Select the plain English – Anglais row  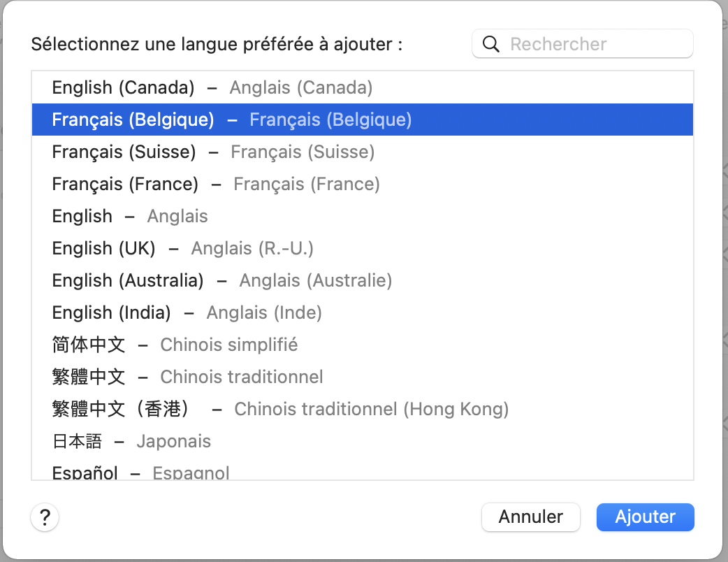point(130,216)
